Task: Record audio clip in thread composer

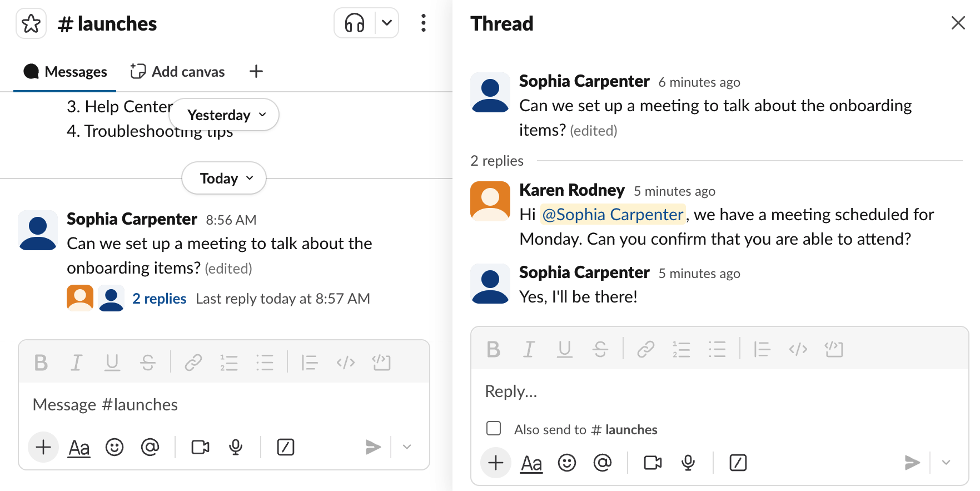Action: coord(688,463)
